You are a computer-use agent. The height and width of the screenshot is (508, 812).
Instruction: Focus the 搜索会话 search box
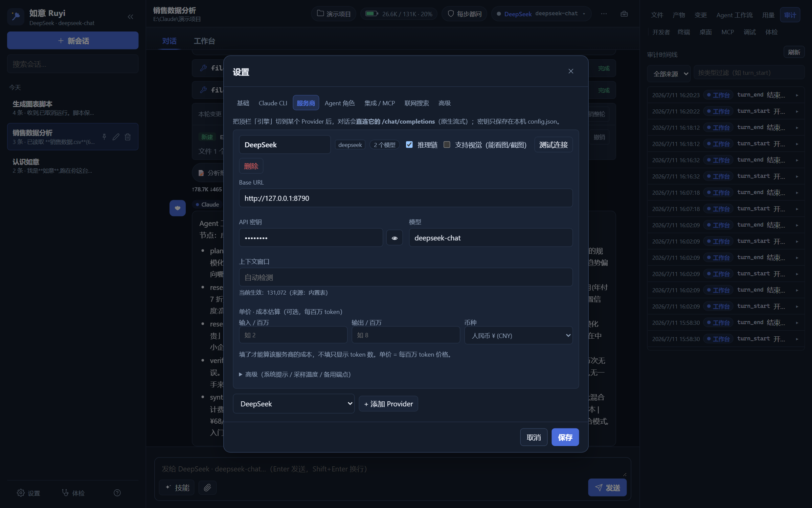(73, 64)
